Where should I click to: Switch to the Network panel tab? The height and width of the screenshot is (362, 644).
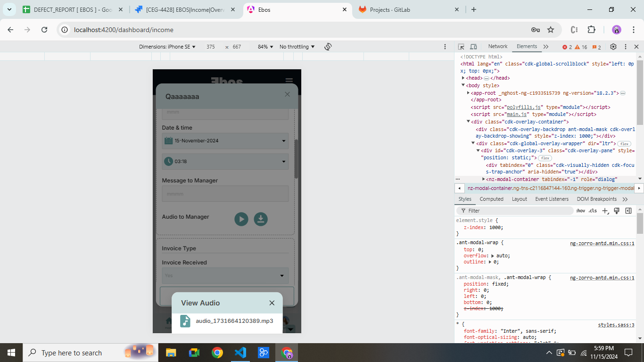(498, 46)
